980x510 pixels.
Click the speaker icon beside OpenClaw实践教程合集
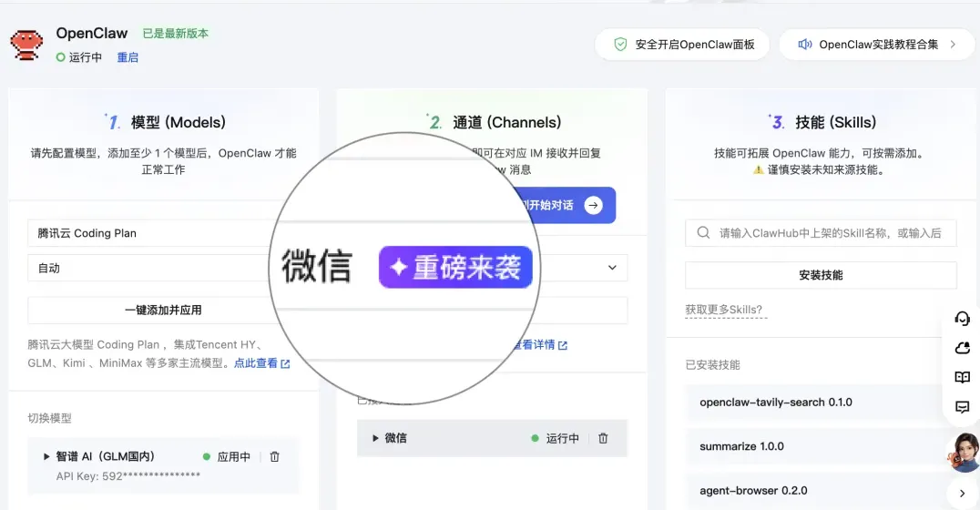[x=804, y=45]
